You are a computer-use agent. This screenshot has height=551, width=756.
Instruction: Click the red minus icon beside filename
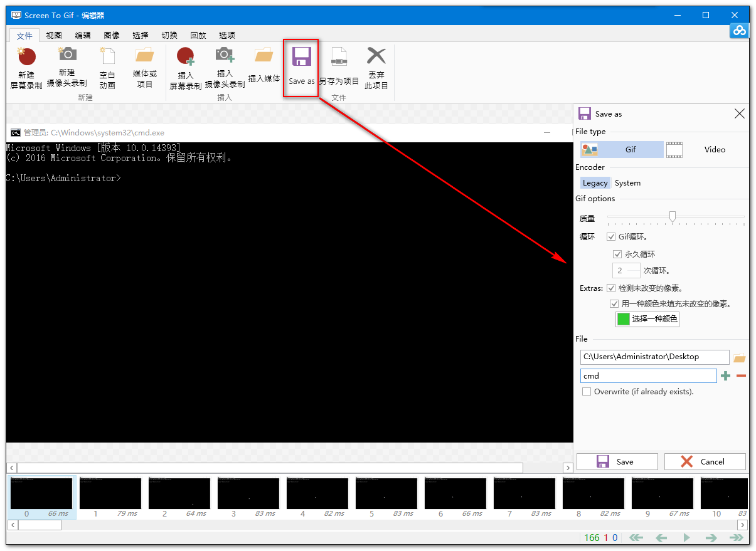[741, 376]
